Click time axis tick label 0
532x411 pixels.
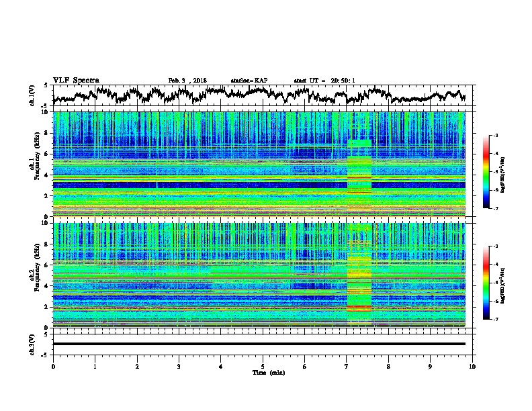53,367
